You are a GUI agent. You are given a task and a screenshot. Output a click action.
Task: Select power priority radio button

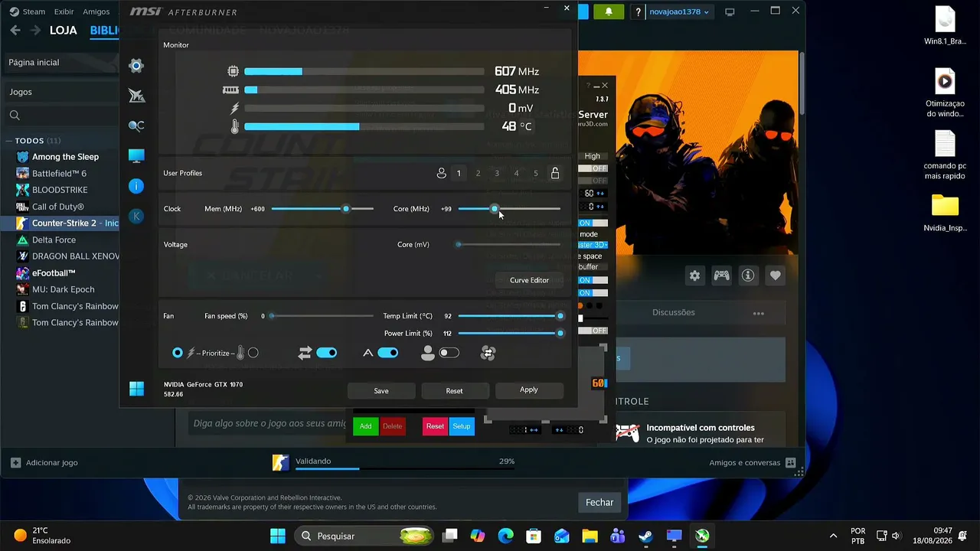tap(178, 353)
